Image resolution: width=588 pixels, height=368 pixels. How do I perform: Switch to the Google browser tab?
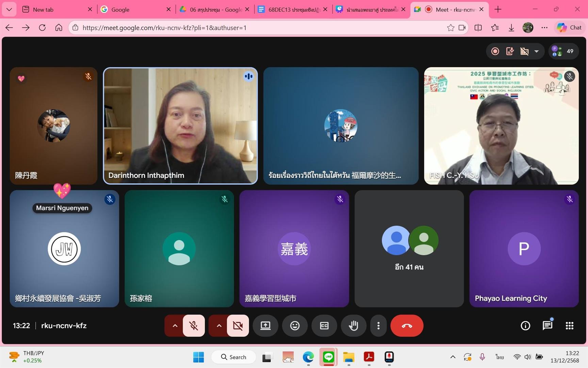coord(136,10)
